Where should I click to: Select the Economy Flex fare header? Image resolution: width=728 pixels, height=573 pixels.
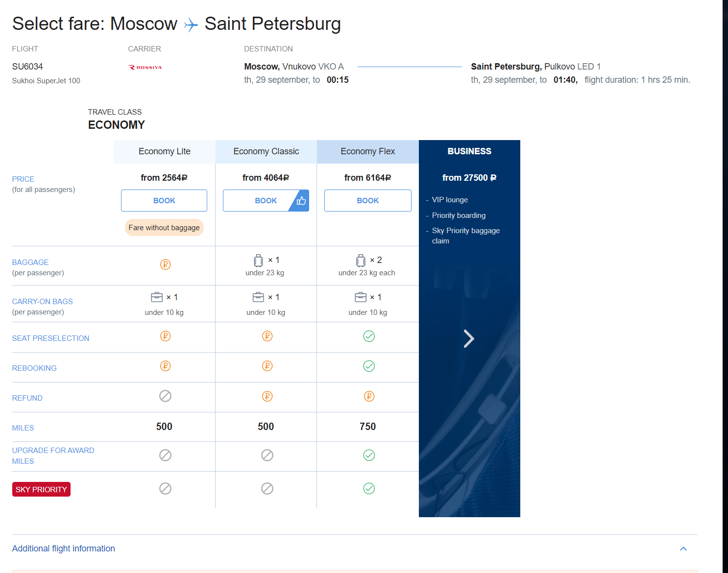(x=367, y=151)
